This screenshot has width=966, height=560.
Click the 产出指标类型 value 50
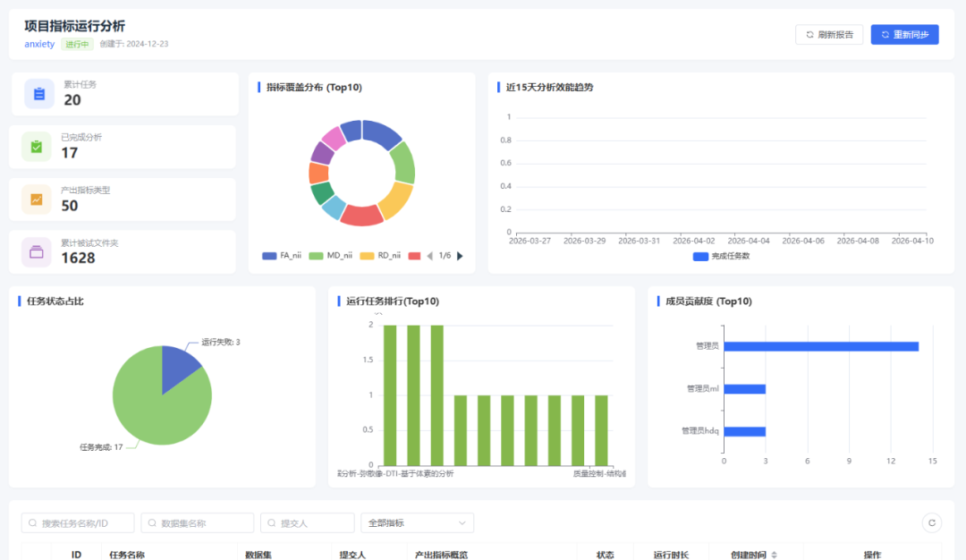[70, 206]
